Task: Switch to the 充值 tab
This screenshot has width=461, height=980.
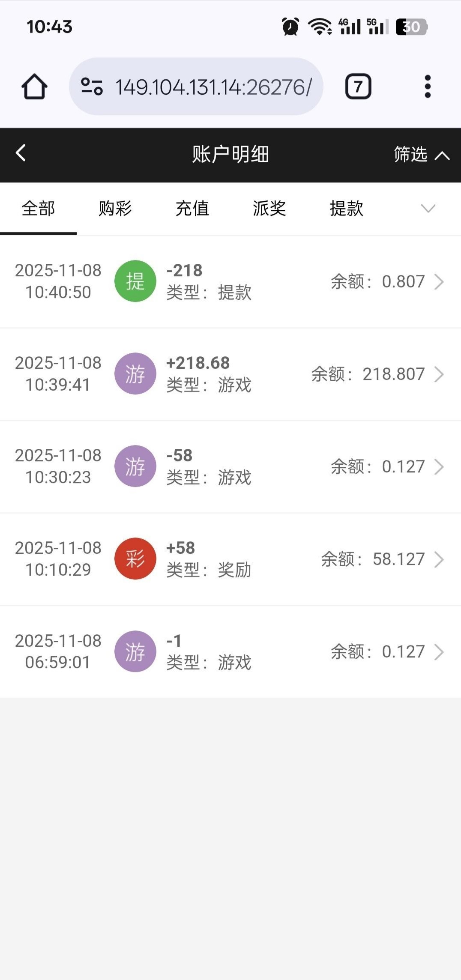Action: (x=192, y=209)
